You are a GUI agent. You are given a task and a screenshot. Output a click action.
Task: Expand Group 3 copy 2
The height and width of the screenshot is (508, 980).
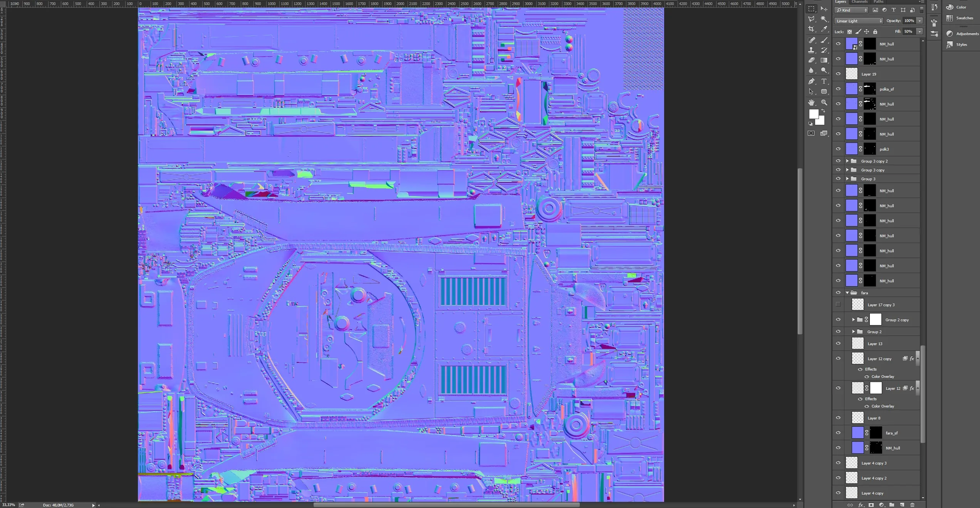pyautogui.click(x=847, y=161)
